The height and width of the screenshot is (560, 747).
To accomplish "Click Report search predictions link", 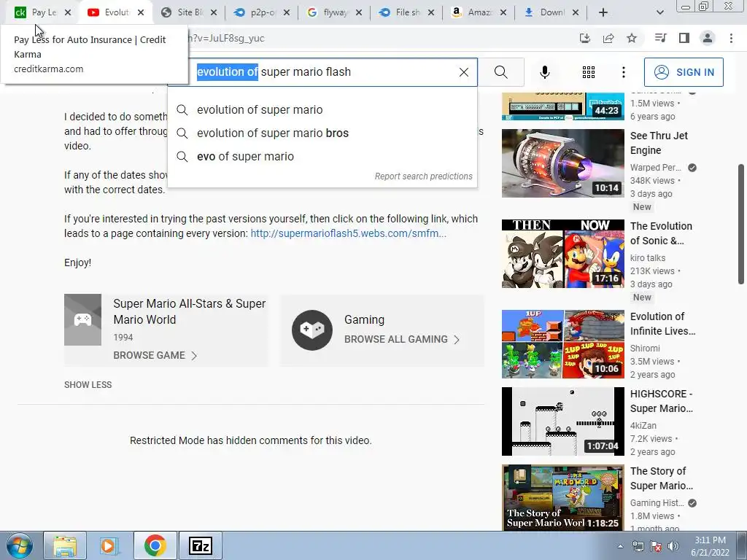I will [x=424, y=176].
